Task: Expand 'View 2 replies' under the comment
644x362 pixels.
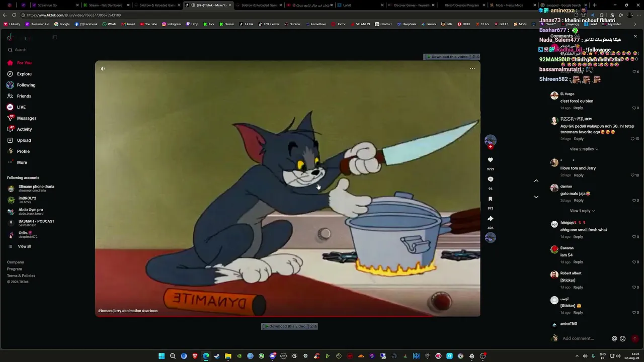Action: pyautogui.click(x=584, y=149)
